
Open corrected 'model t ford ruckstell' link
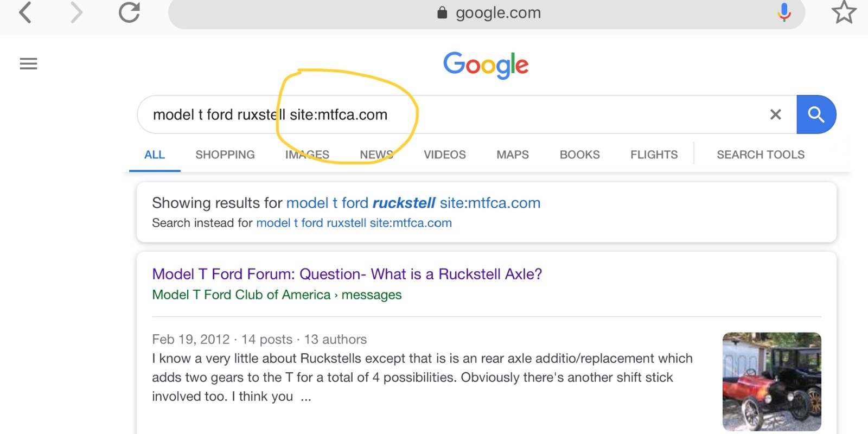point(413,203)
